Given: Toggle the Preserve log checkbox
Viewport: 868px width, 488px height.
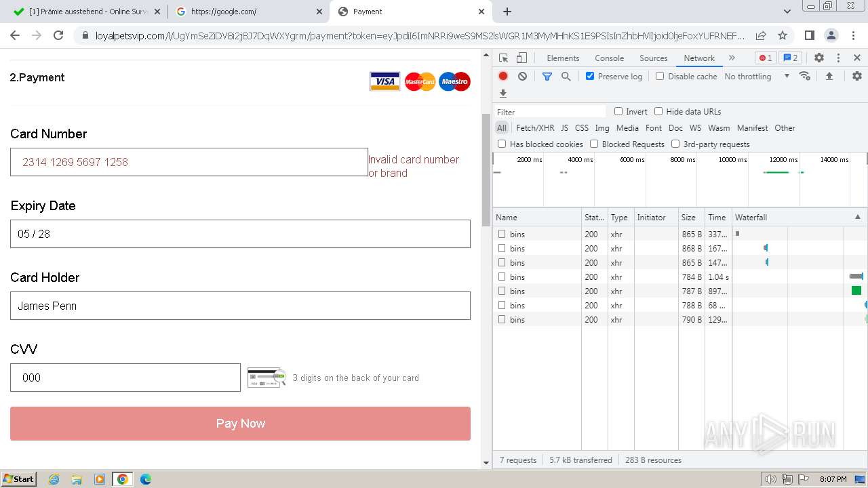Looking at the screenshot, I should pyautogui.click(x=590, y=76).
